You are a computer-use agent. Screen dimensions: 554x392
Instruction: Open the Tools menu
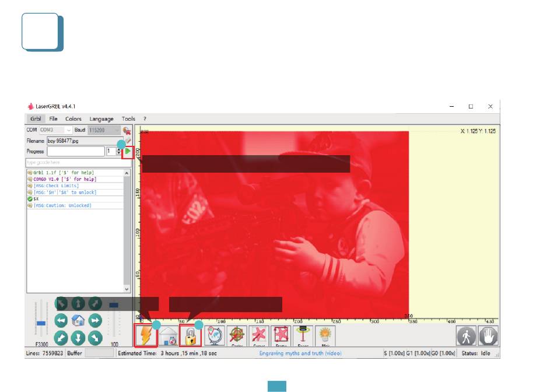click(128, 119)
